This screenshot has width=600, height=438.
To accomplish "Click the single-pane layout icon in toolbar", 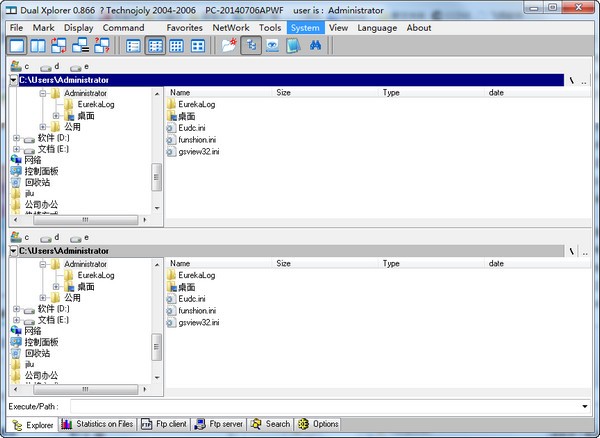I will [x=17, y=46].
